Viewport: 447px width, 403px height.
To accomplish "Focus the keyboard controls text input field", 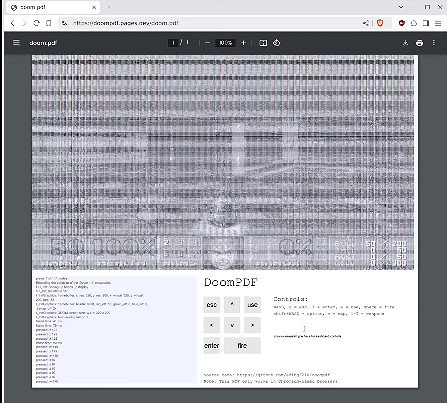I will click(307, 336).
